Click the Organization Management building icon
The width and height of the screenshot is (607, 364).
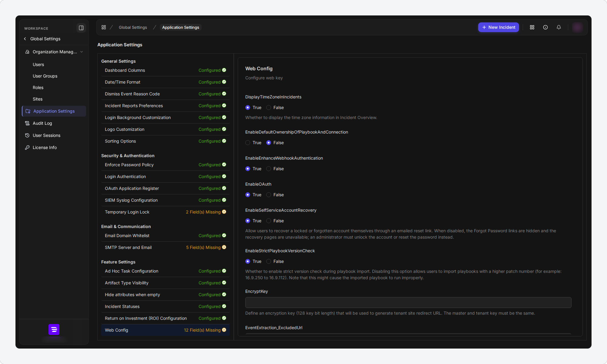coord(27,52)
